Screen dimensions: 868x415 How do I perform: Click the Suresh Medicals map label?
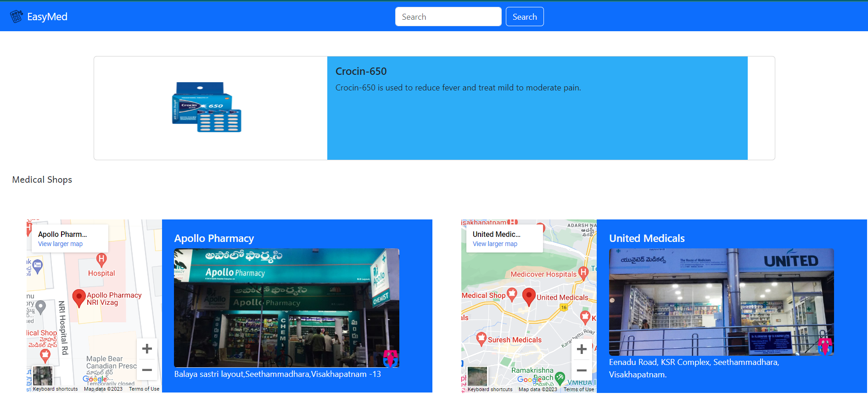tap(515, 340)
